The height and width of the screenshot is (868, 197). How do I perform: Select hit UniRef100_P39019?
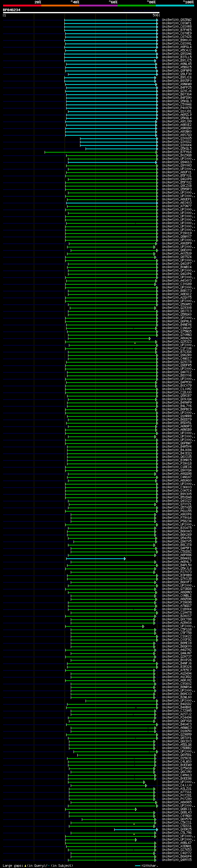[x=177, y=233]
